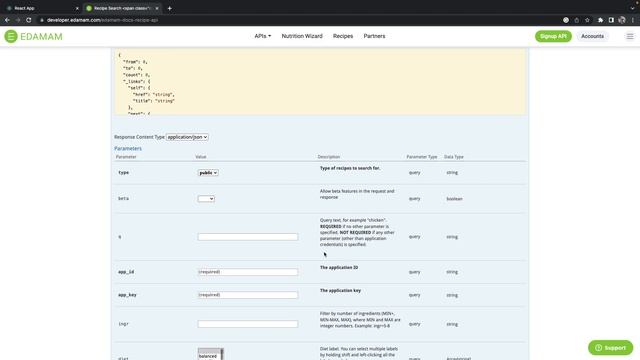Image resolution: width=640 pixels, height=360 pixels.
Task: Bookmark this page with the star icon
Action: (587, 20)
